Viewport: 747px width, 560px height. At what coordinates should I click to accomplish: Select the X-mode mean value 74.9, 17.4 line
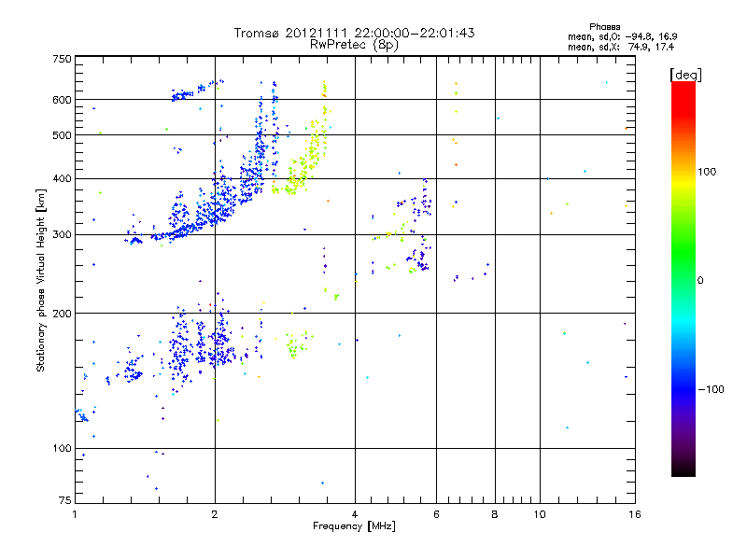pyautogui.click(x=607, y=46)
